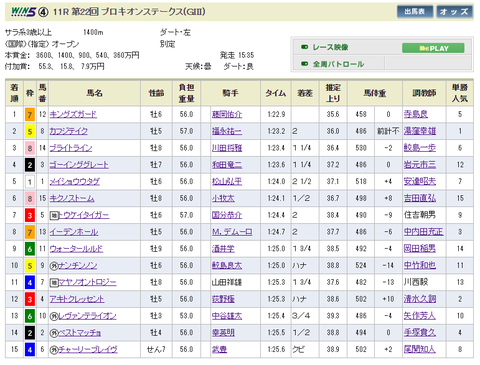This screenshot has width=480, height=365.
Task: Click the red frame 3 box beside トウケイタイガー
Action: [x=30, y=215]
